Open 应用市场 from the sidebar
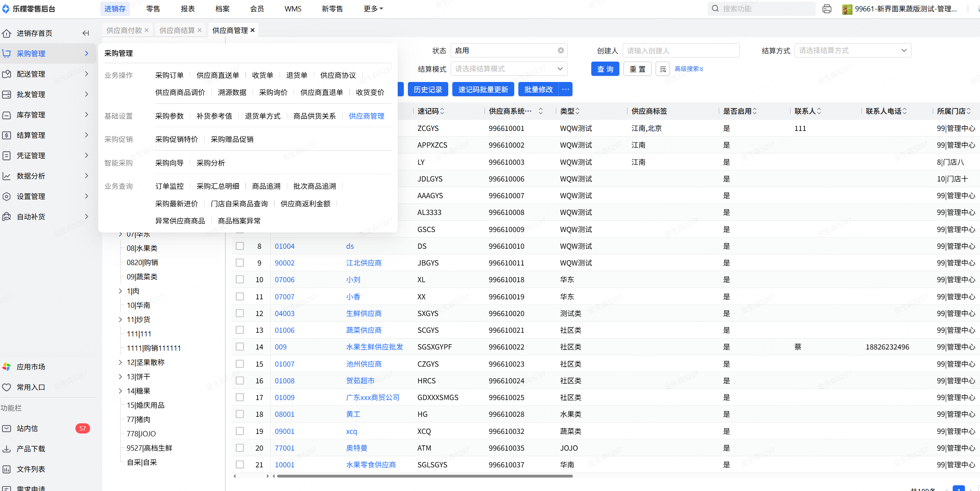Screen dimensions: 980x491 (x=31, y=367)
